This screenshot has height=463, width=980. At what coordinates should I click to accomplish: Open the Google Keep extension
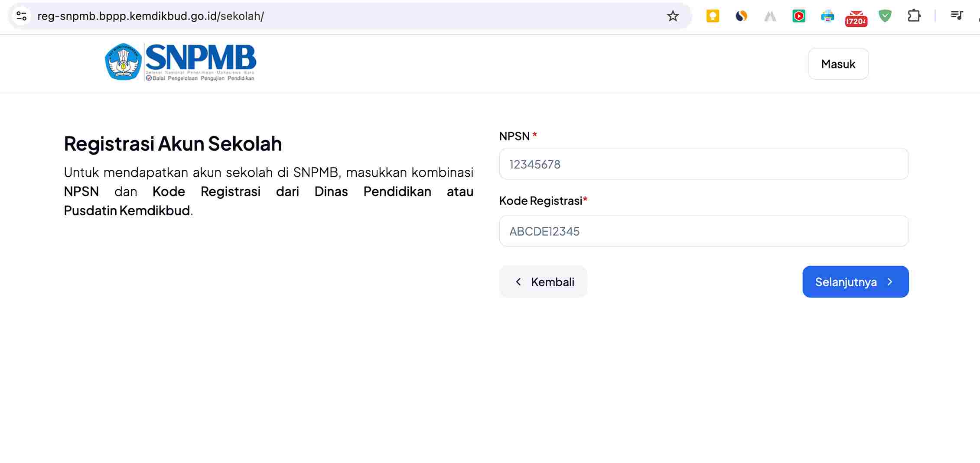(713, 16)
